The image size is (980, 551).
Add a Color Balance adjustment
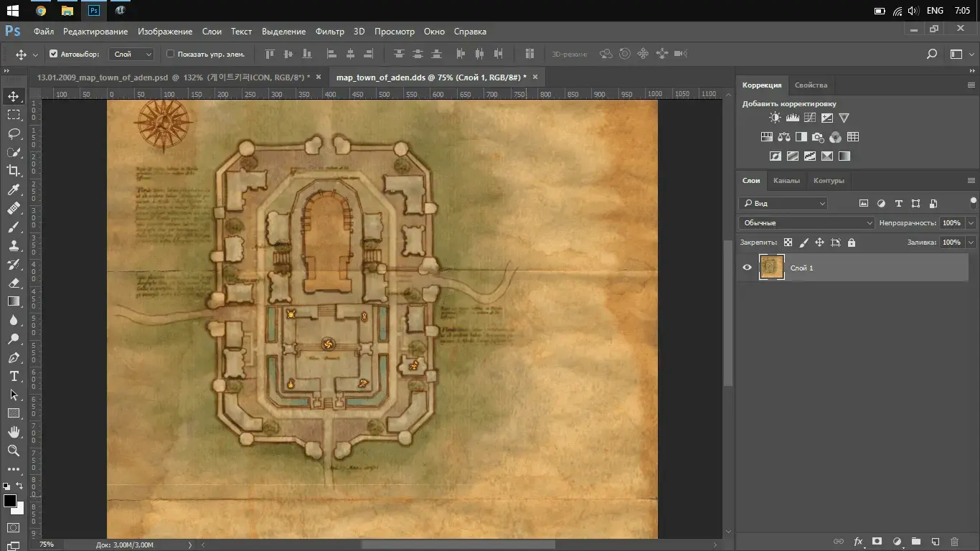click(x=783, y=137)
